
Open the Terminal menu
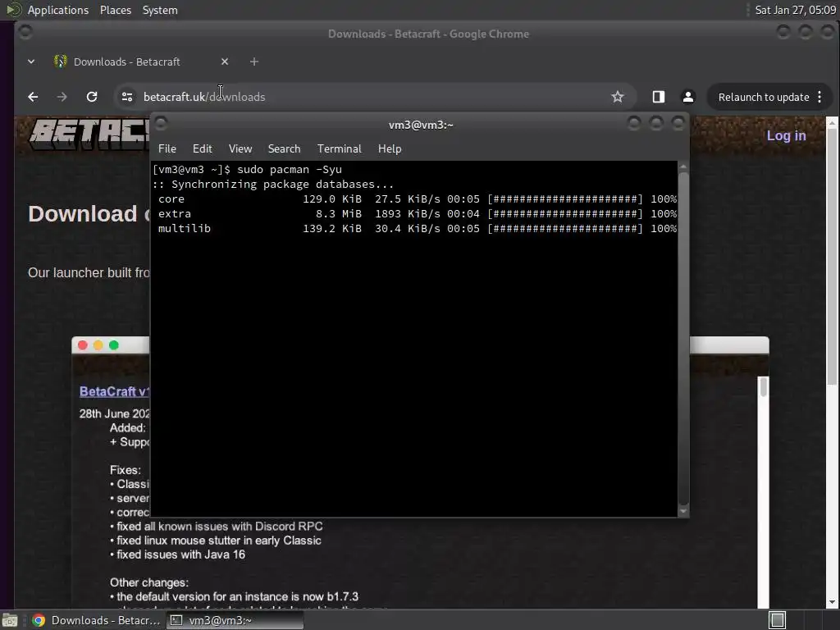pyautogui.click(x=339, y=149)
